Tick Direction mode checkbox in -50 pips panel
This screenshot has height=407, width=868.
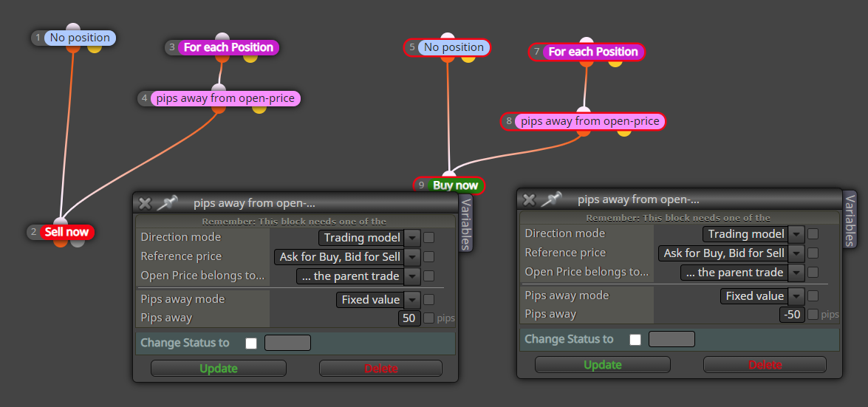point(813,234)
